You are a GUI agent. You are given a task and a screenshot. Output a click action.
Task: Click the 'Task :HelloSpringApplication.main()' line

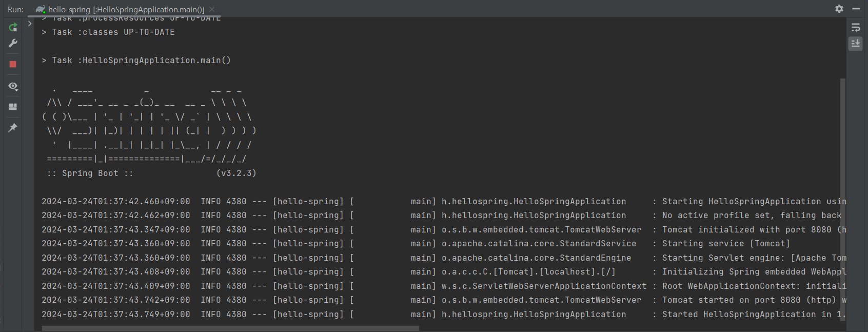136,60
